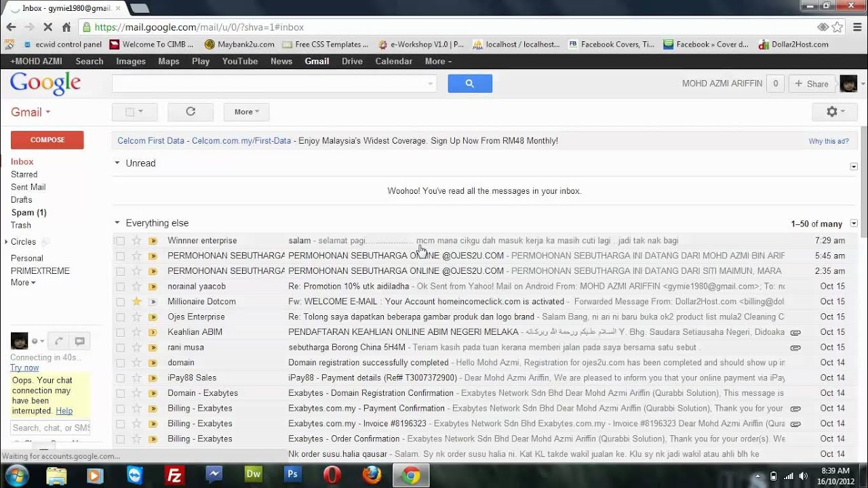Expand More labels in the sidebar

[x=23, y=283]
